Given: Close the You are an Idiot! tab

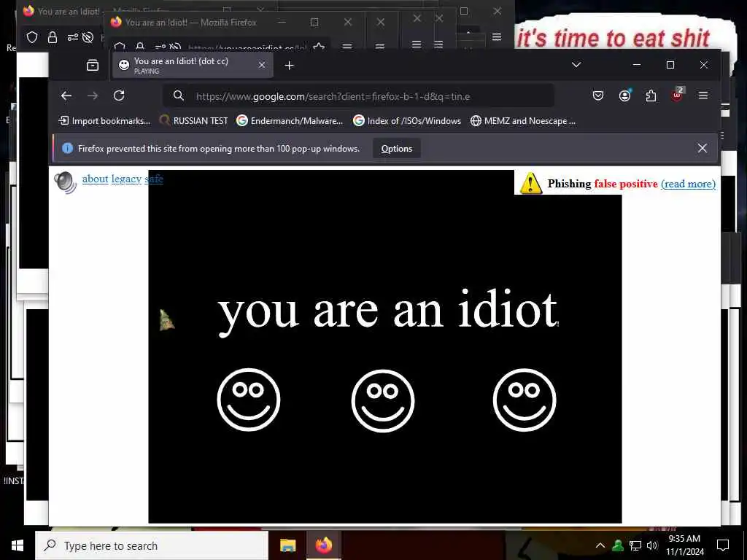Looking at the screenshot, I should click(x=262, y=65).
